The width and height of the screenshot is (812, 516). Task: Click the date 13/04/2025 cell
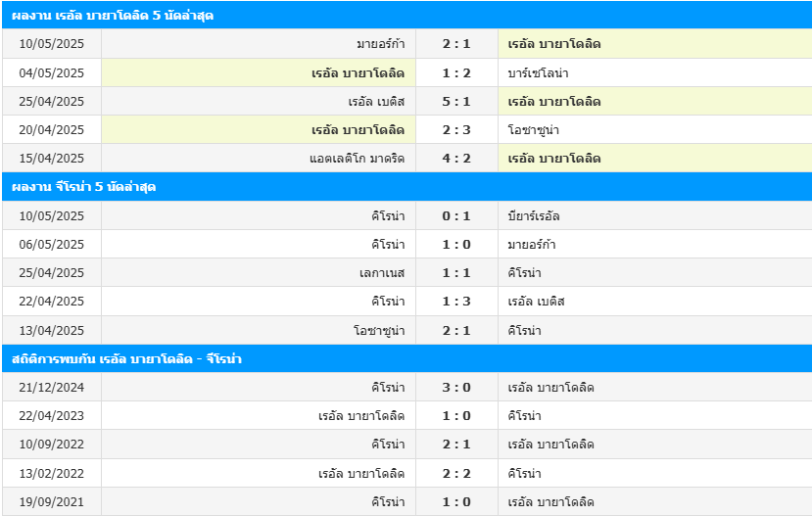point(51,330)
